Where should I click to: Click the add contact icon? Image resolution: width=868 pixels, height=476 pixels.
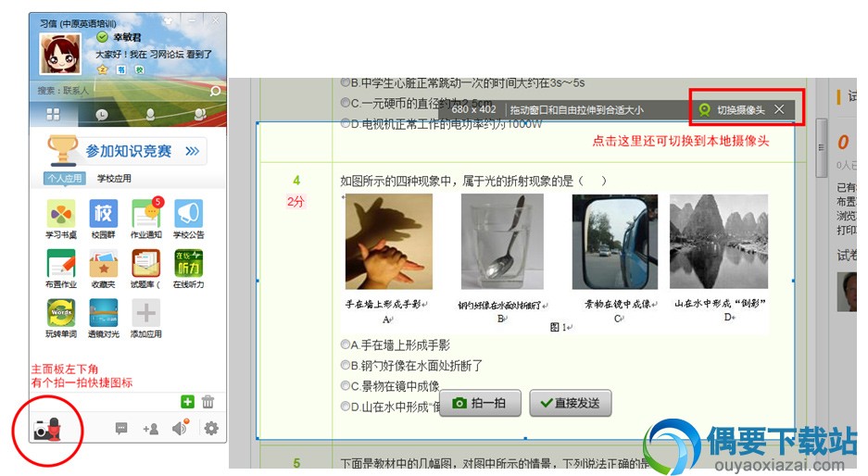coord(151,429)
